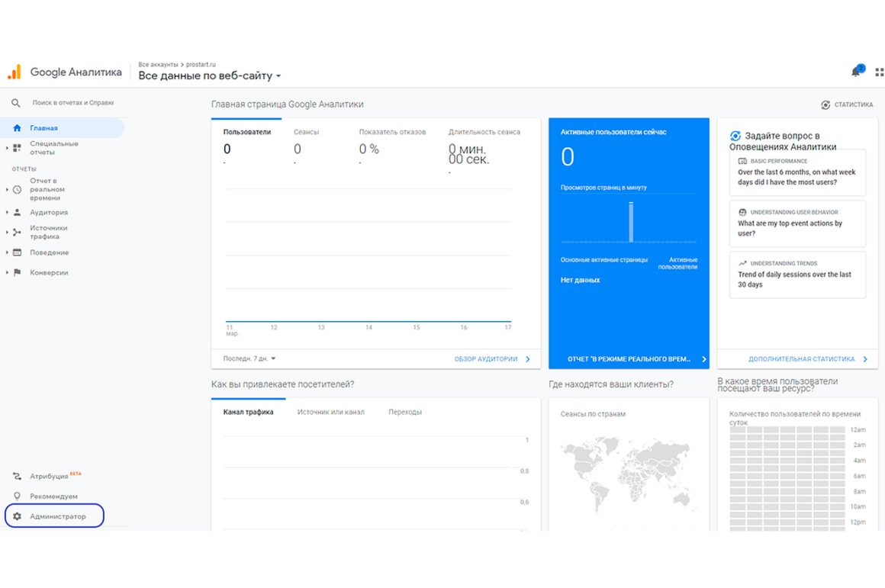Expand the Источники трафика section arrow
Image resolution: width=885 pixels, height=588 pixels.
[x=7, y=232]
